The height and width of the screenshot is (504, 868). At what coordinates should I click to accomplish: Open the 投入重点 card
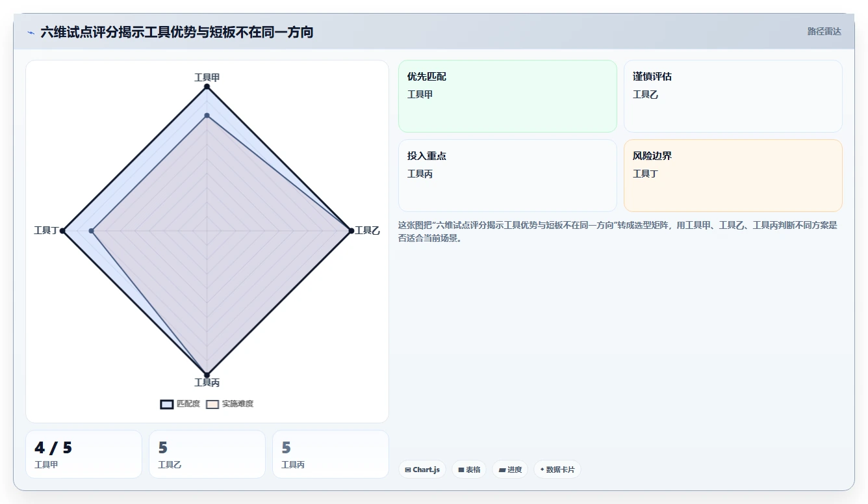coord(507,176)
